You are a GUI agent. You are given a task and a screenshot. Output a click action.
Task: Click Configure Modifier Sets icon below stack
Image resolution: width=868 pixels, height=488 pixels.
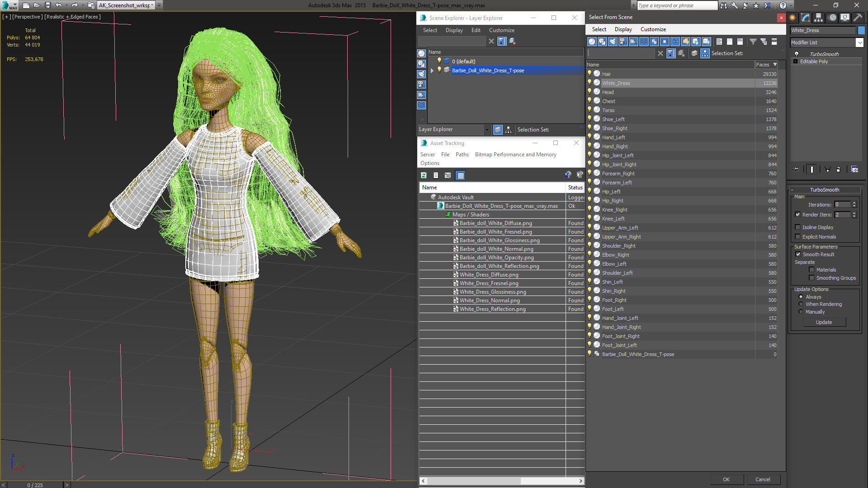[x=854, y=169]
